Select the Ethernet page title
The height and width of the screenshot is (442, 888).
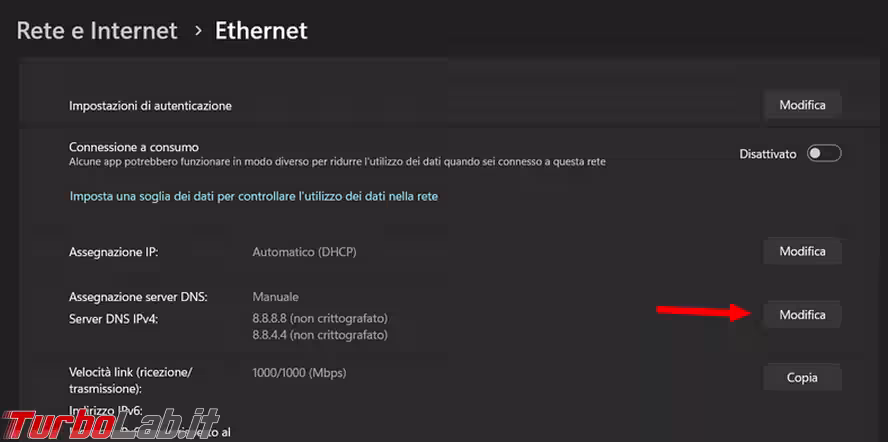click(x=261, y=31)
